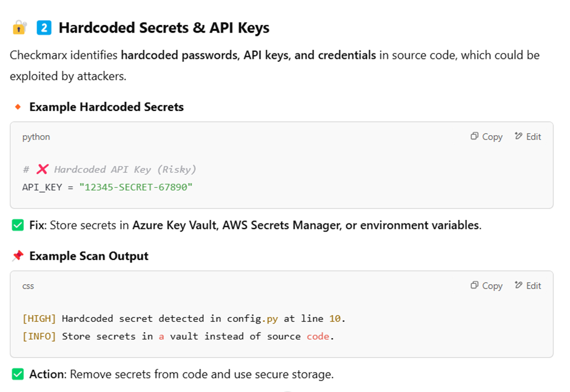Click the edit pencil icon in python block
The height and width of the screenshot is (392, 570).
(x=518, y=136)
